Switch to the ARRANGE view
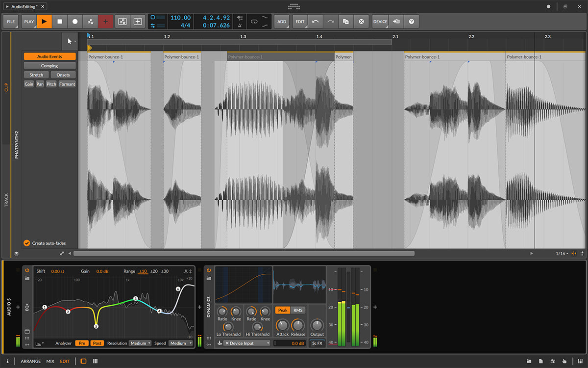This screenshot has height=368, width=588. (x=31, y=361)
